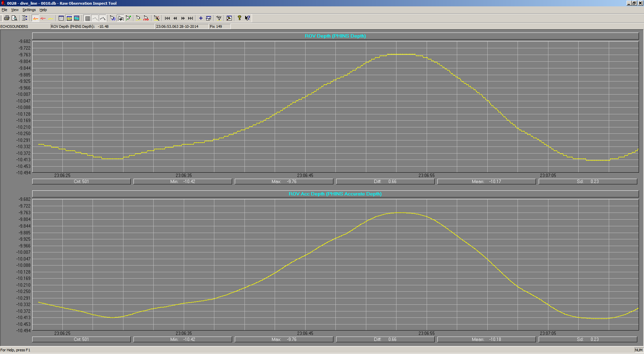Image resolution: width=644 pixels, height=354 pixels.
Task: Jump to last record with skip-forward button
Action: 191,18
